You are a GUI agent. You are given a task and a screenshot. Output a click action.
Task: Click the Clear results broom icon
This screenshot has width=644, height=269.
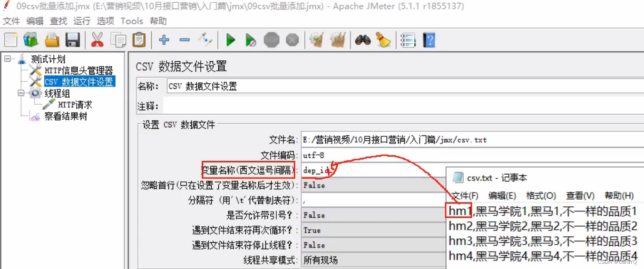click(x=317, y=40)
